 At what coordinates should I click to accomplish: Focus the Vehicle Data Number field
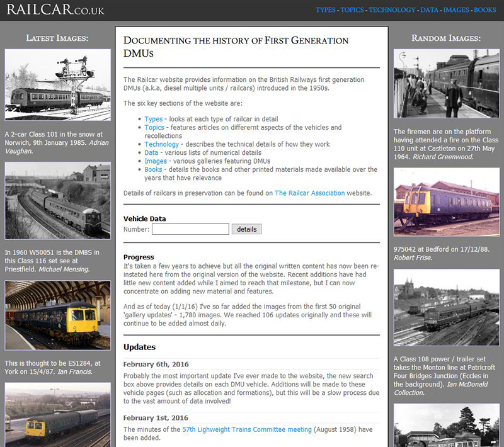190,229
